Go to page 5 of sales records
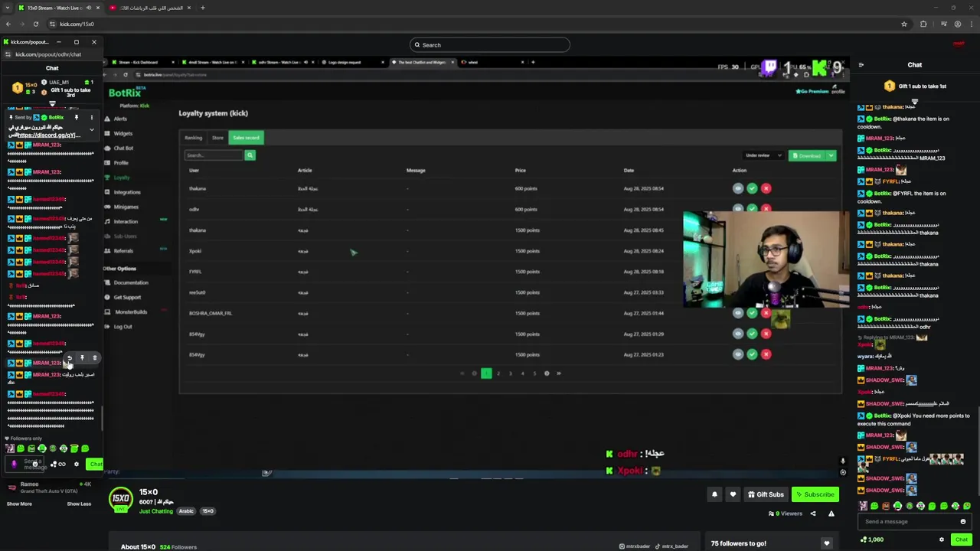The height and width of the screenshot is (551, 980). [534, 373]
